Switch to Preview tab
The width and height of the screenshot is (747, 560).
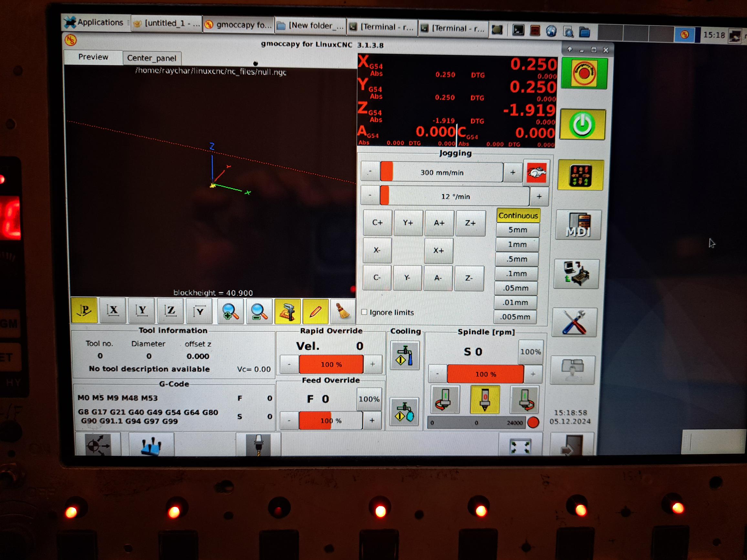93,57
